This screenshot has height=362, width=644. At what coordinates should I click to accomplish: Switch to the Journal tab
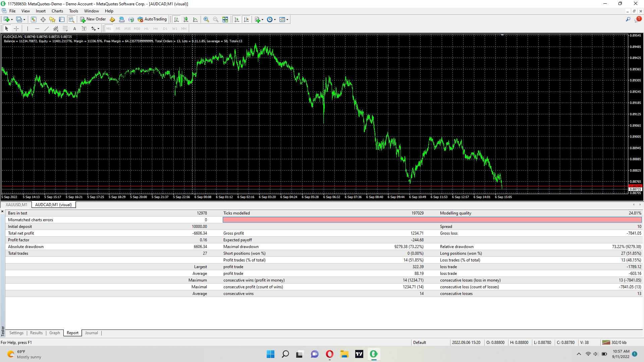coord(91,333)
